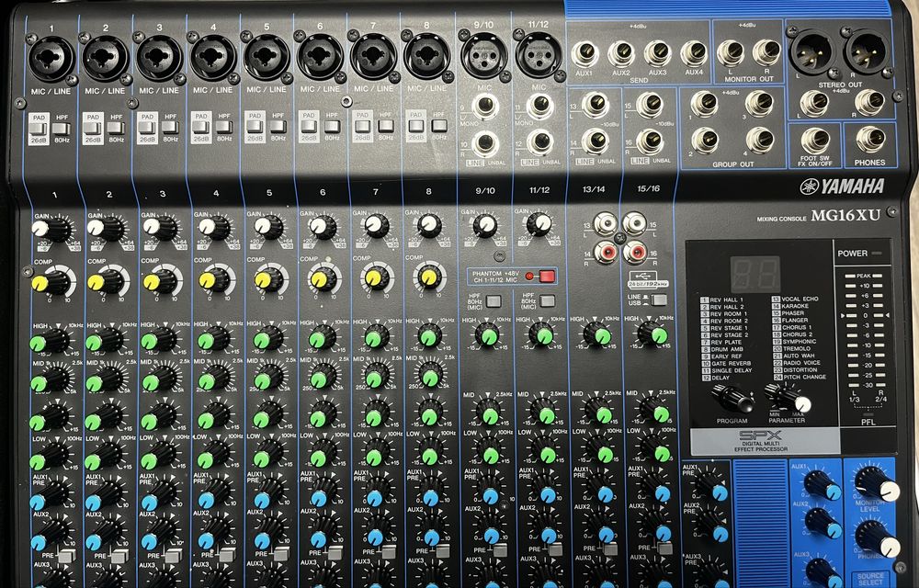
Task: Click the channel 8 MIC/LINE combo jack
Action: pos(428,56)
